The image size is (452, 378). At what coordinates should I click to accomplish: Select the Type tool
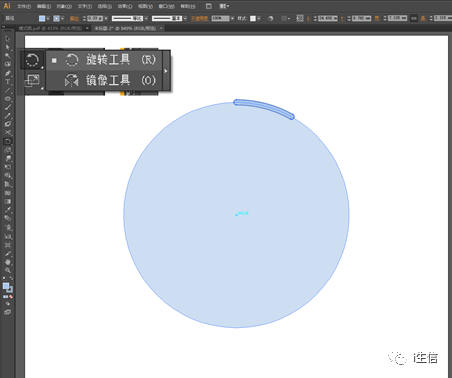[x=8, y=81]
